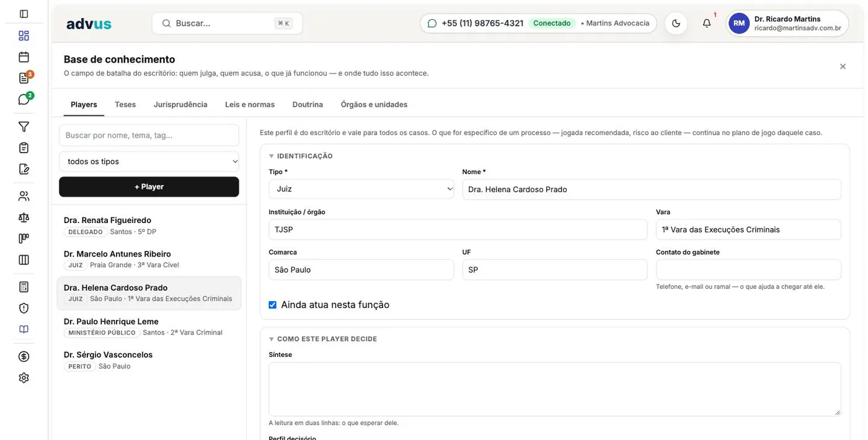Open the clipboard tasks icon

(24, 147)
